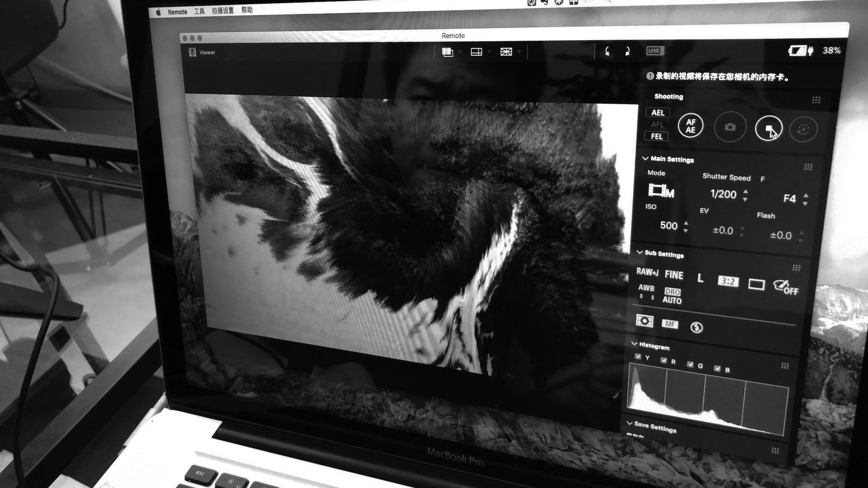Select the MF focus mode icon

(670, 324)
